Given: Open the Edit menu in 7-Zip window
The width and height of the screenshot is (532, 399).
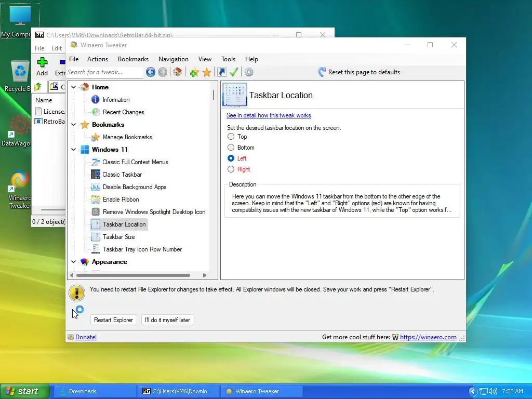Looking at the screenshot, I should (57, 48).
